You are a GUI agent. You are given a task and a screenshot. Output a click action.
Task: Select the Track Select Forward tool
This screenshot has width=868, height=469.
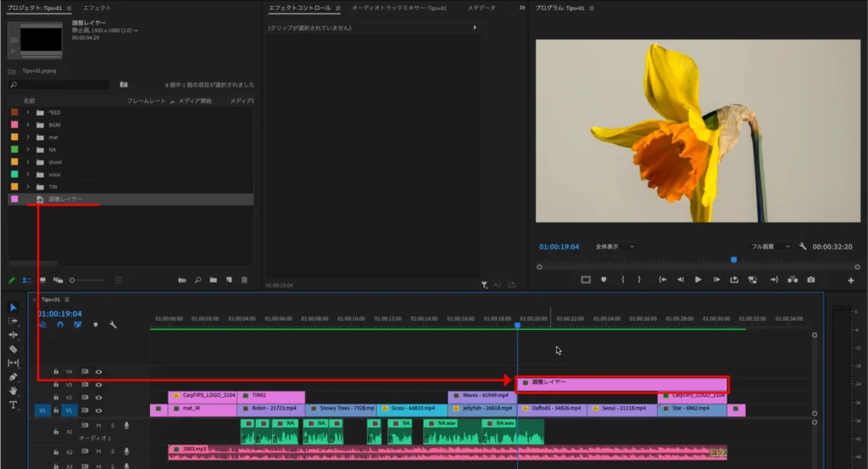[14, 321]
